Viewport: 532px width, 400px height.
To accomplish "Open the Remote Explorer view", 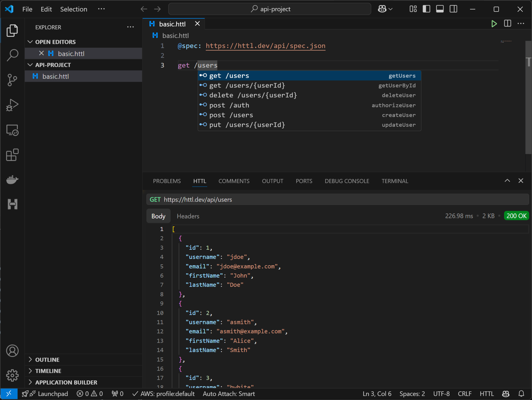I will pyautogui.click(x=12, y=130).
